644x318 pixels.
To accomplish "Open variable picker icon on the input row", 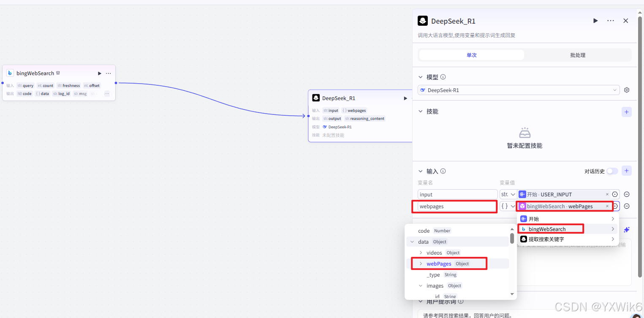I will (x=615, y=194).
